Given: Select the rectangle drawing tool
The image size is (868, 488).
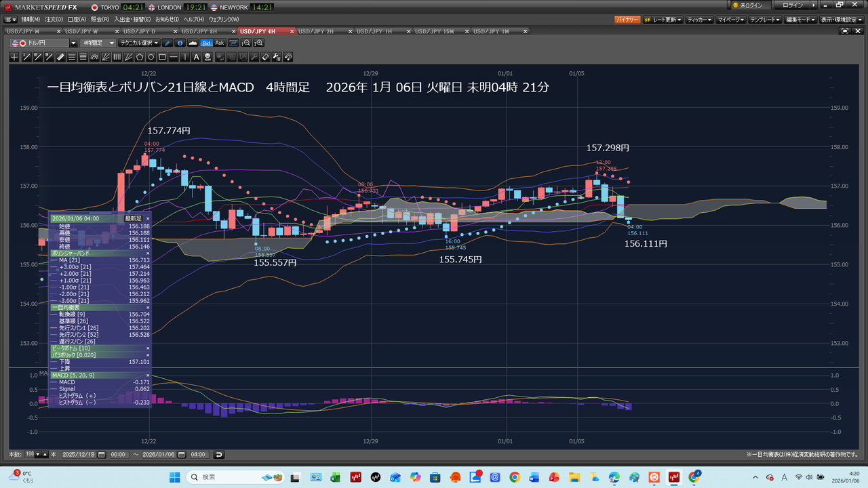Looking at the screenshot, I should pyautogui.click(x=162, y=57).
